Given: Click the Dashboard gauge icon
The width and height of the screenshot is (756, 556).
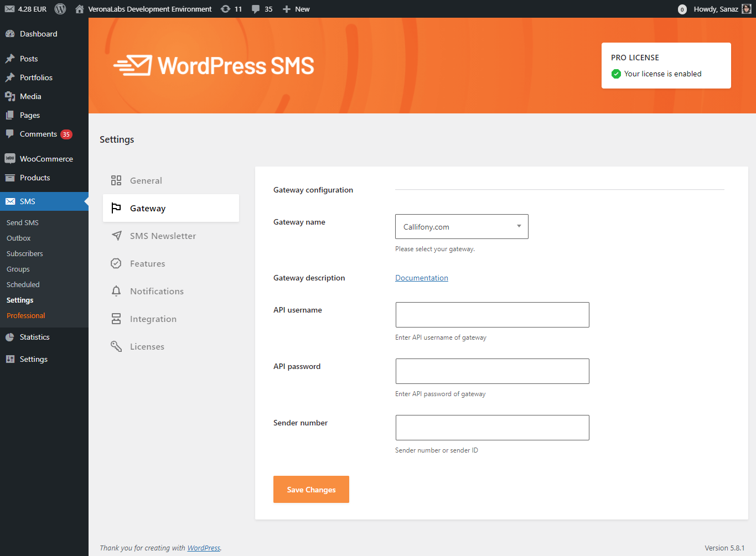Looking at the screenshot, I should tap(10, 34).
